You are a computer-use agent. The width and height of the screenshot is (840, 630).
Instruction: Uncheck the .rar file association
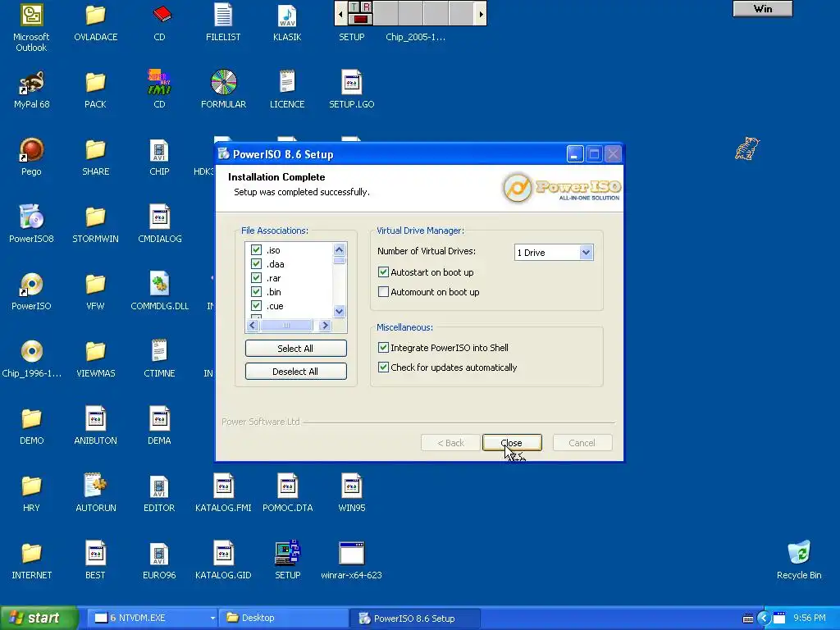(x=256, y=278)
